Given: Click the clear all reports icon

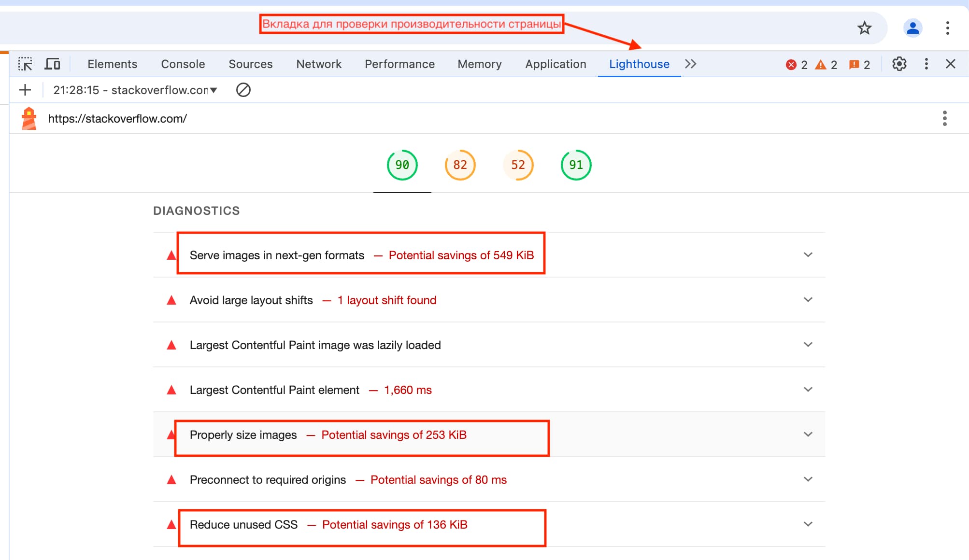Looking at the screenshot, I should (x=243, y=90).
